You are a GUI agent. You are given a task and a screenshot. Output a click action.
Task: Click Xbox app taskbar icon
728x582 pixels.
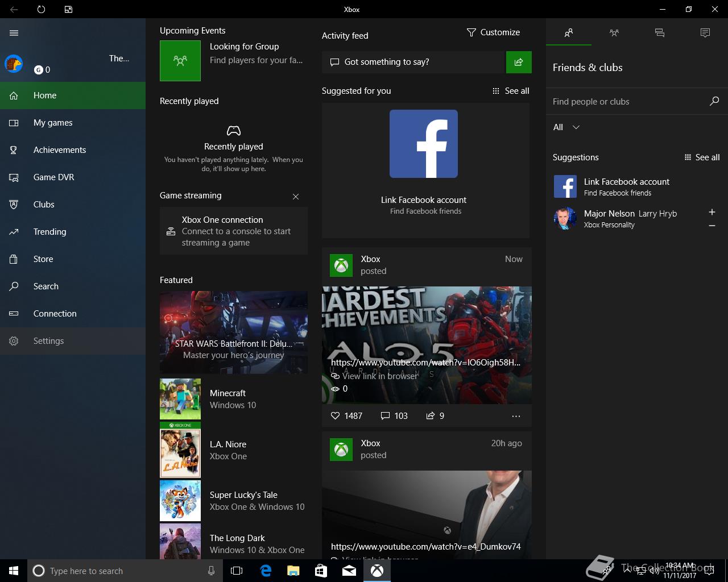pyautogui.click(x=377, y=571)
